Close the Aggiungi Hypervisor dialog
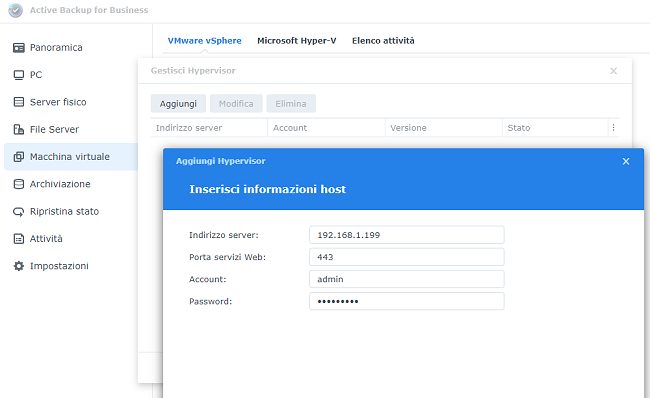 tap(626, 161)
